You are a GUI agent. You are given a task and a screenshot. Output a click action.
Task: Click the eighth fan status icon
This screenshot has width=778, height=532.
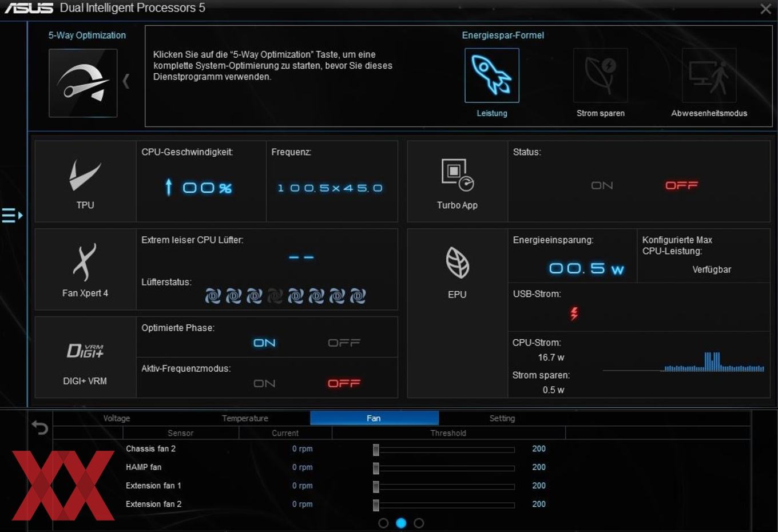coord(358,296)
